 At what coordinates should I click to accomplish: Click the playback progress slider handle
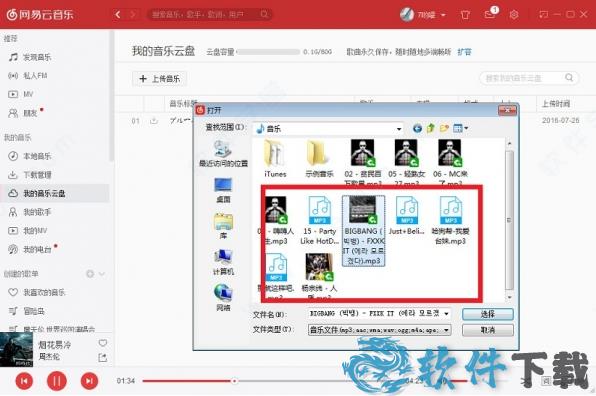coord(235,380)
